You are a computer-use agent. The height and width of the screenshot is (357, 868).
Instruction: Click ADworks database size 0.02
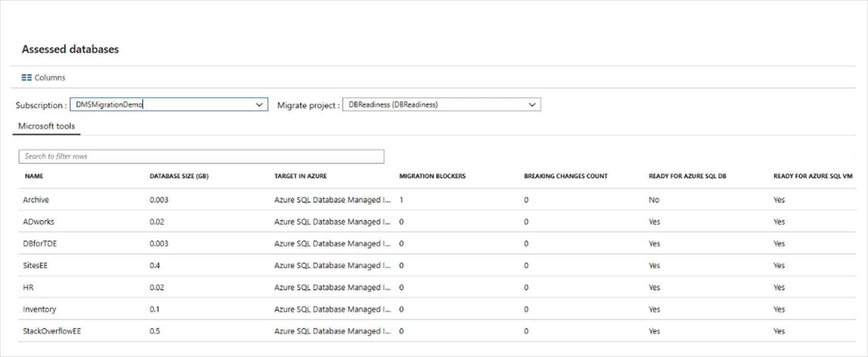[157, 222]
